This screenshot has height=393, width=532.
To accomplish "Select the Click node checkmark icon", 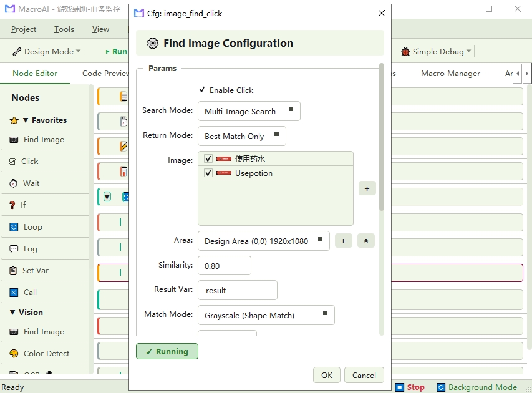I will click(x=12, y=162).
